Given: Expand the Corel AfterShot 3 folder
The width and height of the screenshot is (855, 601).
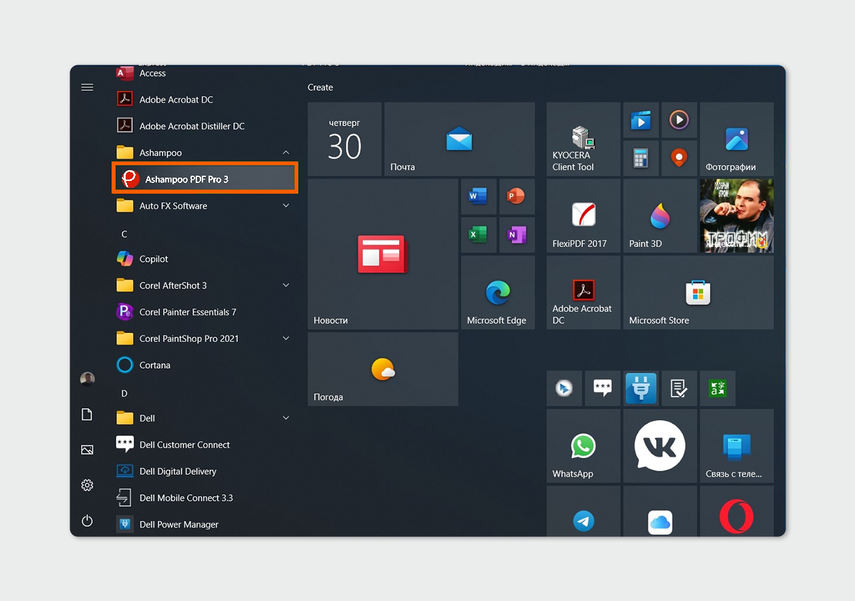Looking at the screenshot, I should click(x=286, y=285).
